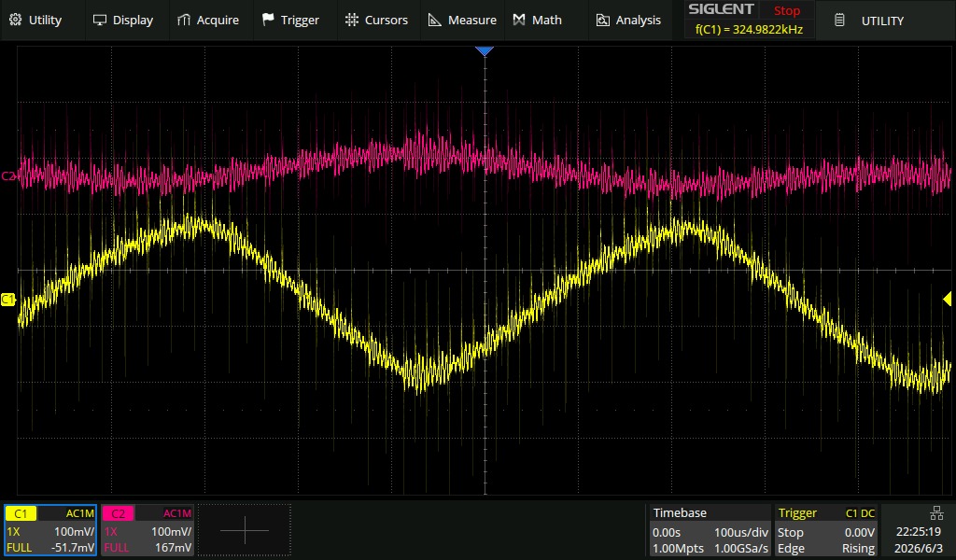Image resolution: width=956 pixels, height=560 pixels.
Task: Click the 1.00GSa/s sample rate value
Action: coord(740,549)
